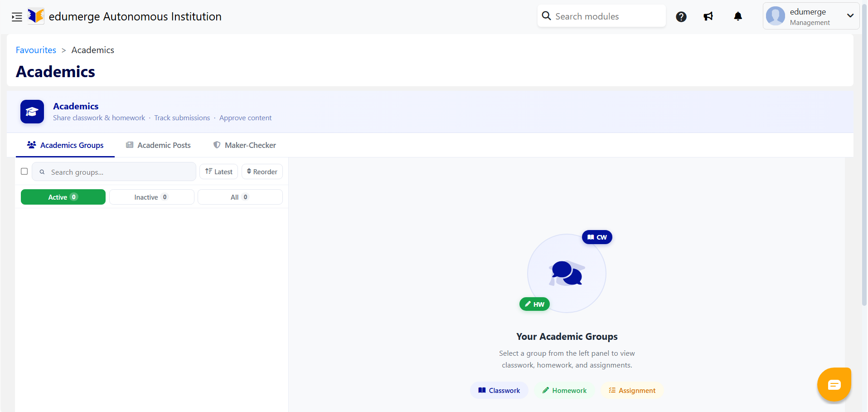The height and width of the screenshot is (412, 868).
Task: Switch to the Academics Groups tab
Action: pos(65,145)
